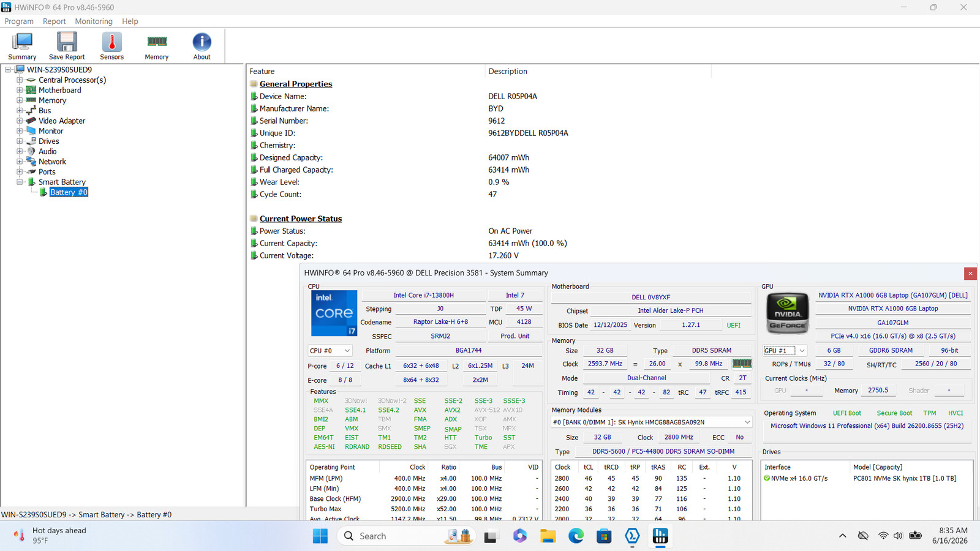Open the CPU #0 selector dropdown

330,351
